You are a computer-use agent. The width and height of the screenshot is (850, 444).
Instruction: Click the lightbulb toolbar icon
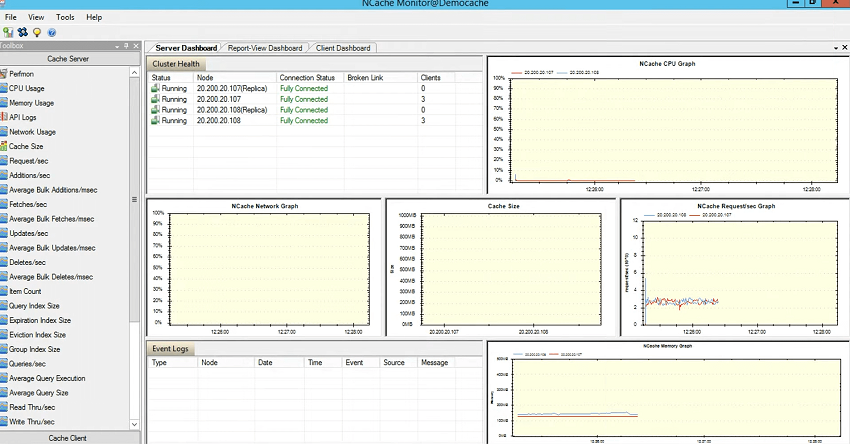coord(37,33)
